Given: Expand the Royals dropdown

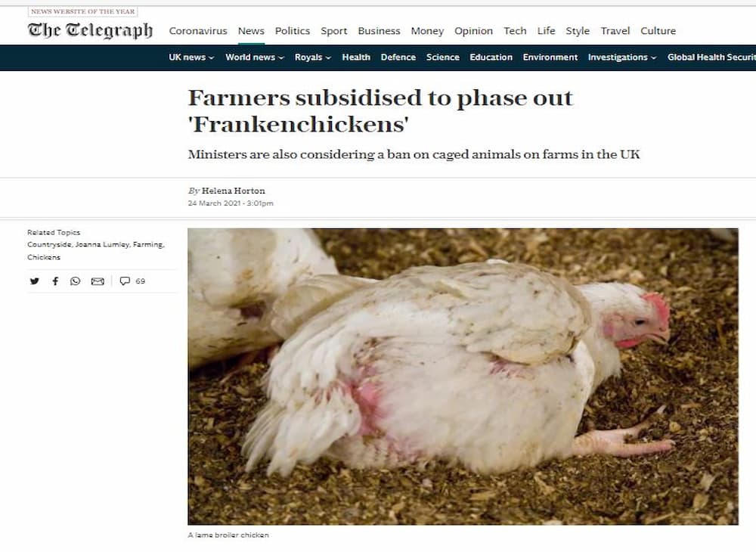Looking at the screenshot, I should 313,57.
